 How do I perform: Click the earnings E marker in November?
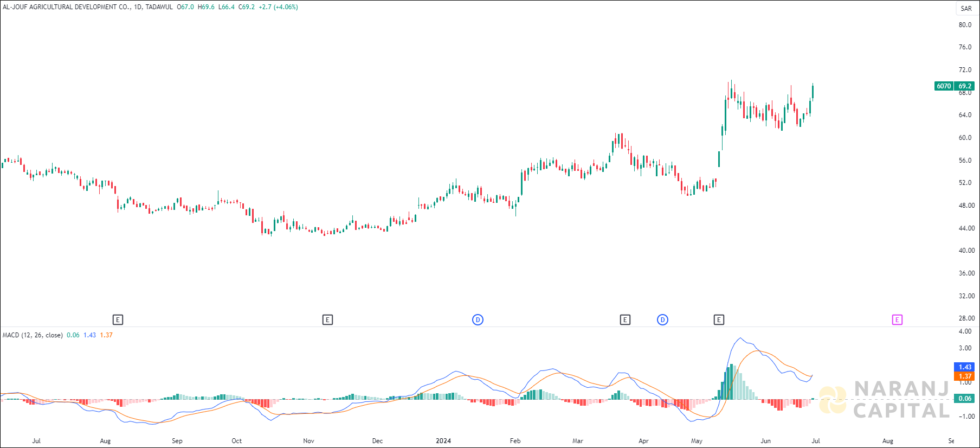(x=327, y=320)
